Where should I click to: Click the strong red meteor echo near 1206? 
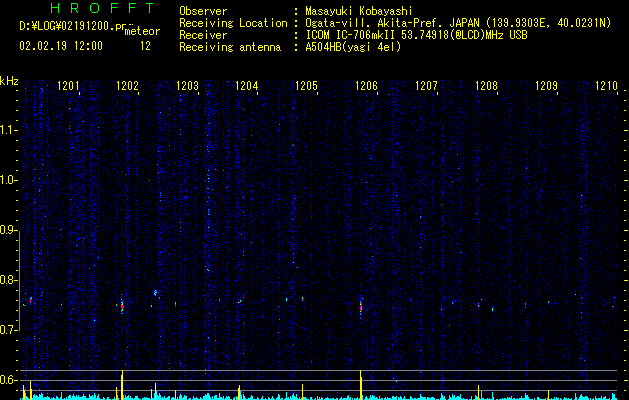[361, 307]
